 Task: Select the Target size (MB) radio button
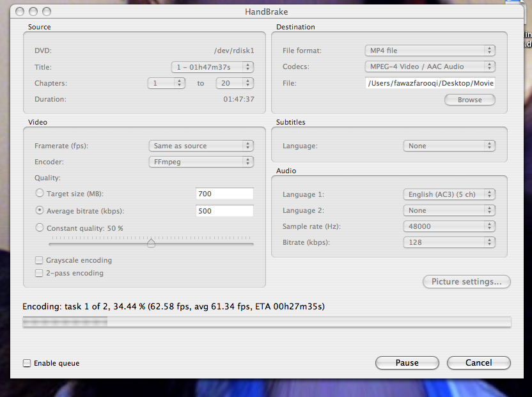pos(40,193)
